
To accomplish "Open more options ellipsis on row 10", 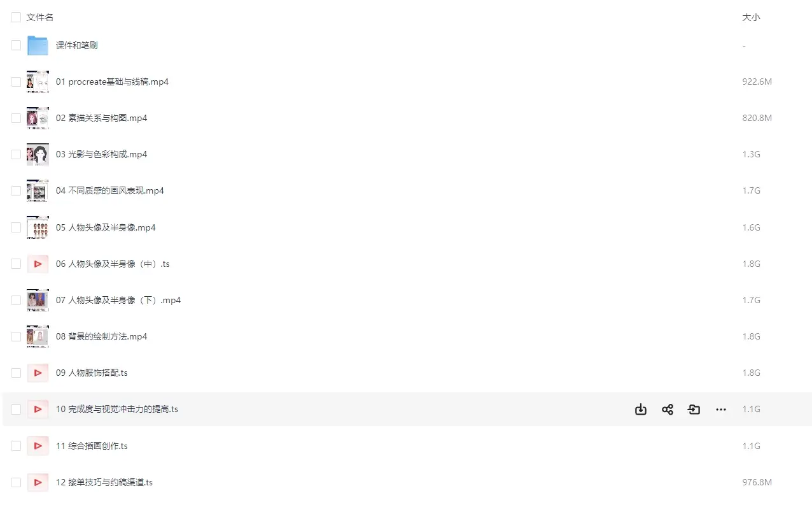I will 721,410.
